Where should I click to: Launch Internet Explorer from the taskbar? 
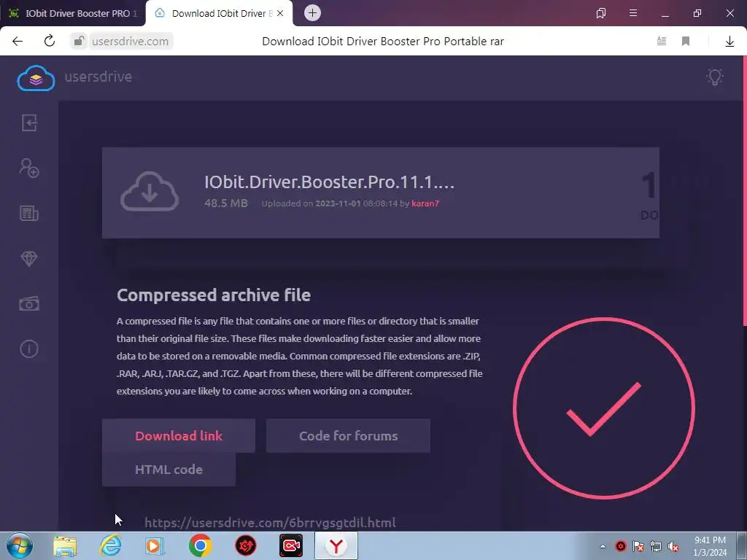110,545
